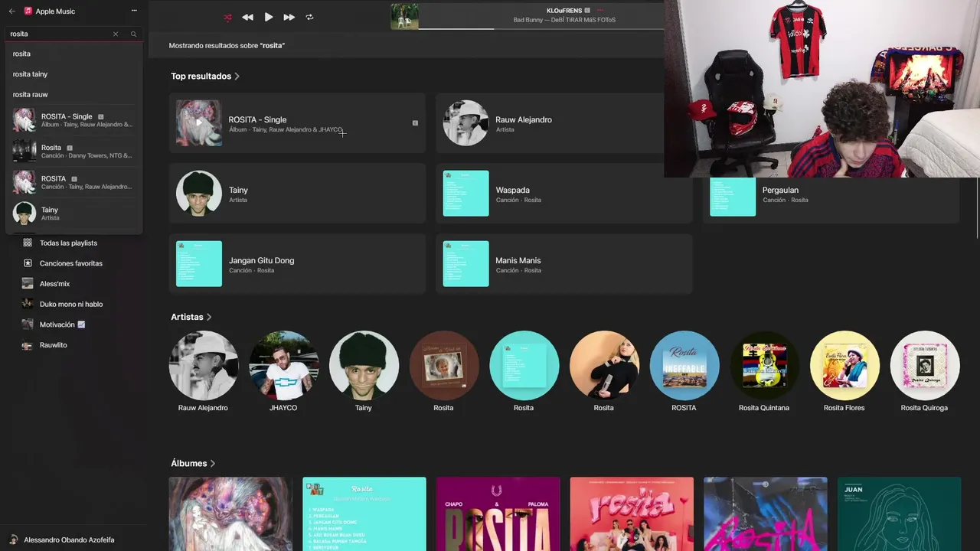
Task: Open Rosita Quintana artist circle
Action: 764,365
